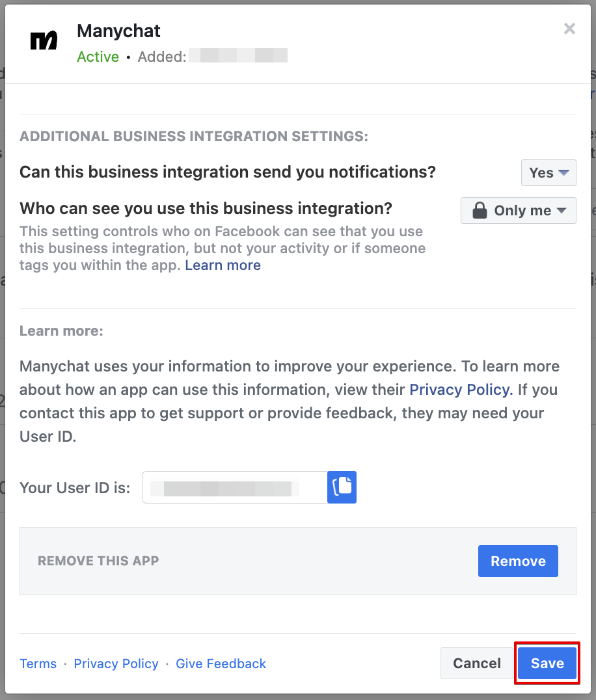Click the Remove This App label
Viewport: 596px width, 700px height.
(x=98, y=561)
